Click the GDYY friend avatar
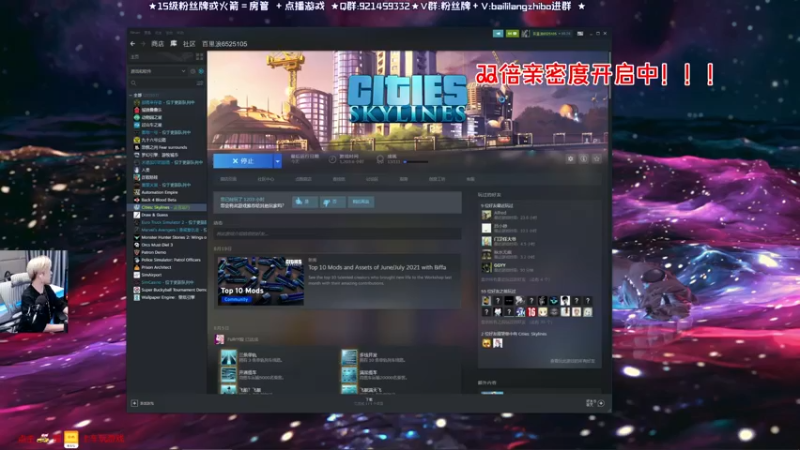Image resolution: width=800 pixels, height=450 pixels. pos(486,267)
